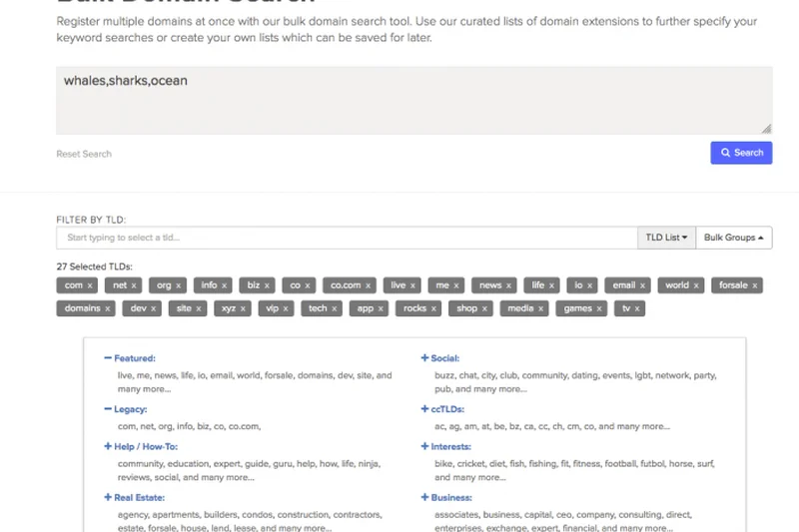Click the Reset Search link
The height and width of the screenshot is (532, 799).
84,154
